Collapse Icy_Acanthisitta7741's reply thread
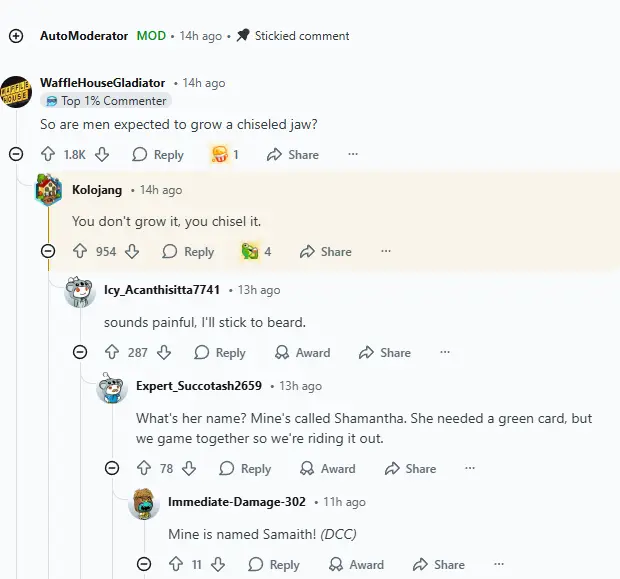The width and height of the screenshot is (620, 579). 80,352
